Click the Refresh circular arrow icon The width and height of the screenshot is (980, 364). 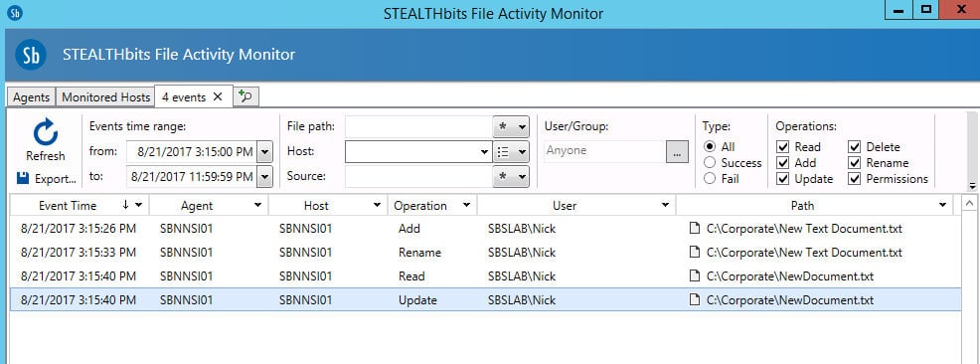[45, 132]
